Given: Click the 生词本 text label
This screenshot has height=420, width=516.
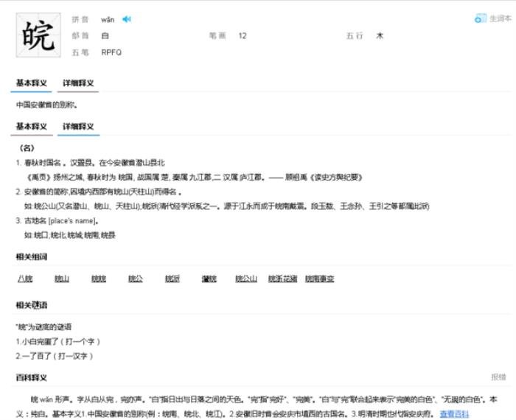Looking at the screenshot, I should (501, 18).
